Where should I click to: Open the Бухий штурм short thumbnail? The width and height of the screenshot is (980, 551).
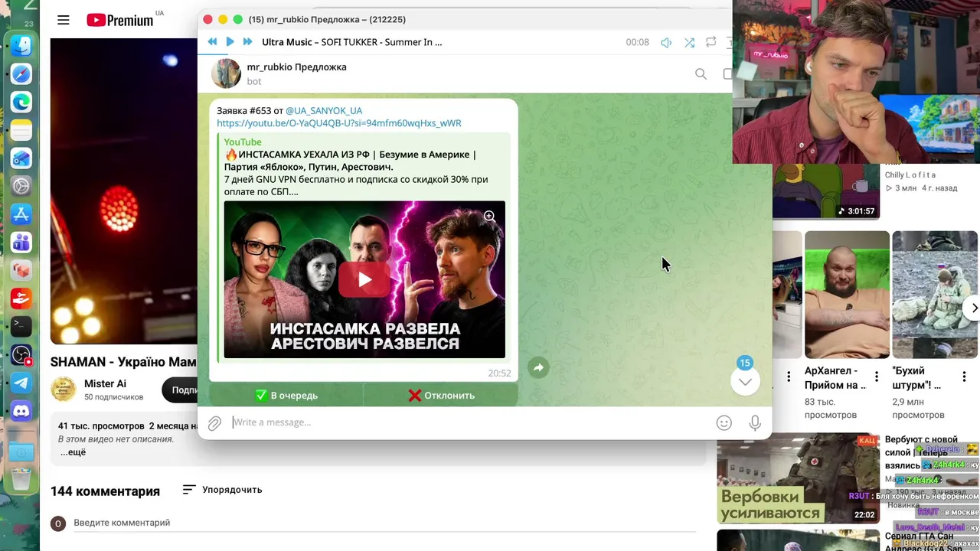point(935,295)
